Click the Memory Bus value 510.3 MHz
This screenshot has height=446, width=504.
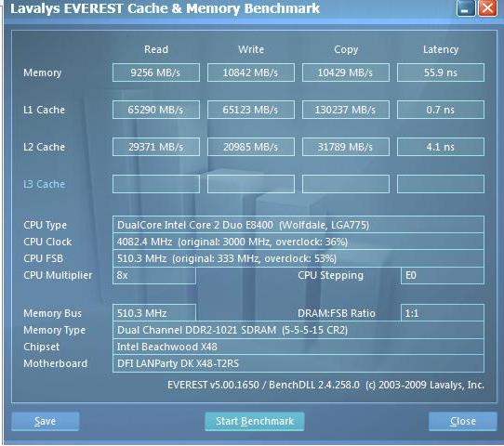click(154, 313)
